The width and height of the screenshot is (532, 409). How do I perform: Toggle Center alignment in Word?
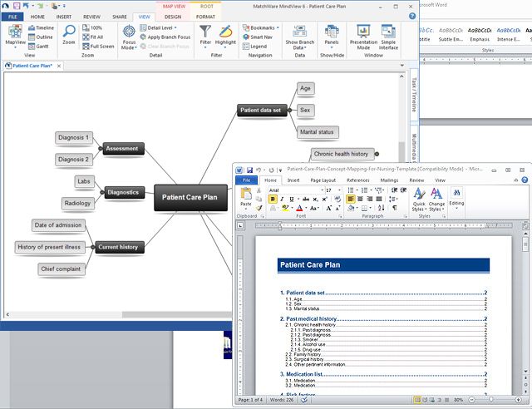tap(360, 199)
